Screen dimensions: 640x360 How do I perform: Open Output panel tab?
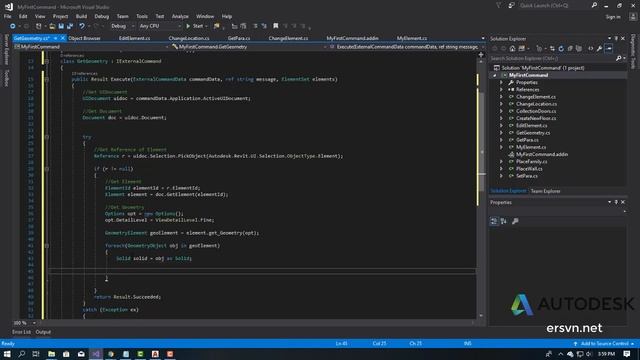[x=43, y=332]
